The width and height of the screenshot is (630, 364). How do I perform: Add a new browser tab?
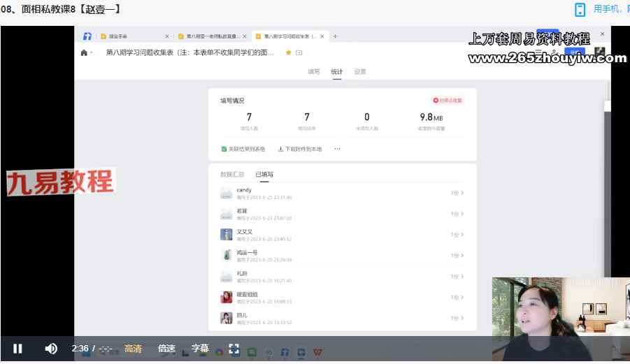tap(335, 36)
